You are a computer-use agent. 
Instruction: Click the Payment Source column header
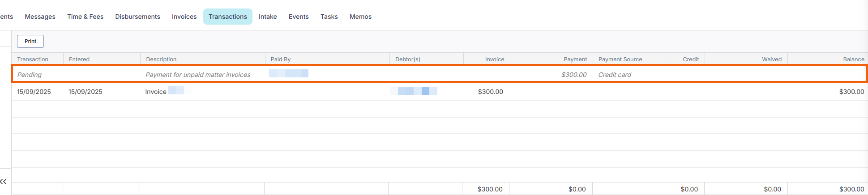(620, 59)
